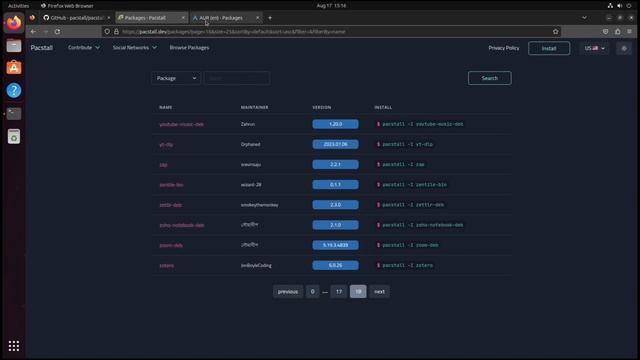The width and height of the screenshot is (640, 360).
Task: Open the Privacy Policy link
Action: point(504,48)
